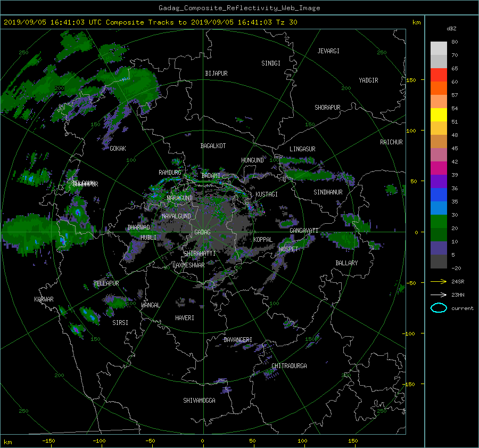Click the DAVANGERI city label
The width and height of the screenshot is (479, 448).
[x=238, y=340]
